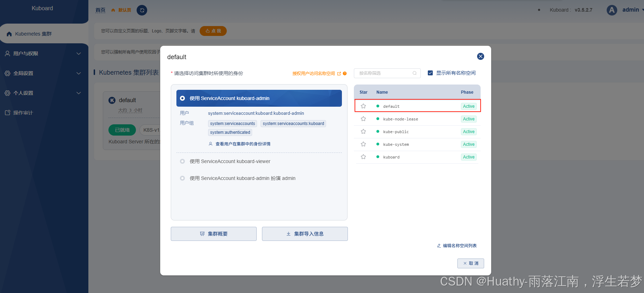Click the house icon for Kubernetes 集群
The image size is (644, 293).
click(x=9, y=34)
